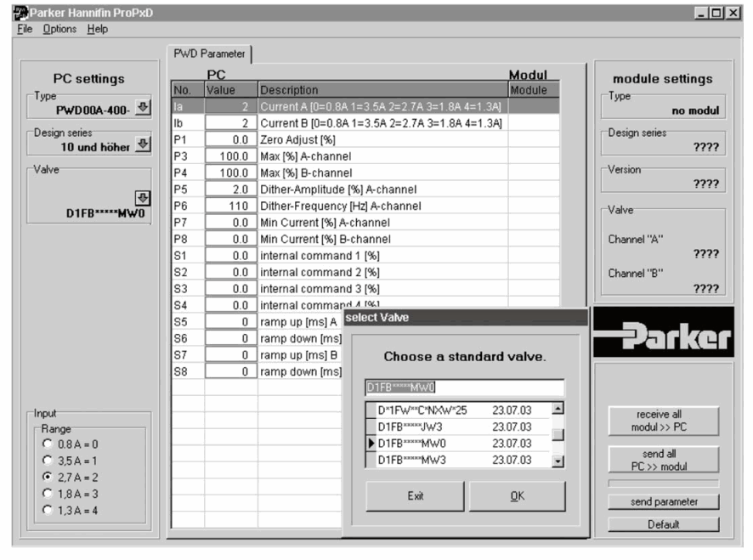Click the valve name input field
This screenshot has width=753, height=560.
(464, 387)
